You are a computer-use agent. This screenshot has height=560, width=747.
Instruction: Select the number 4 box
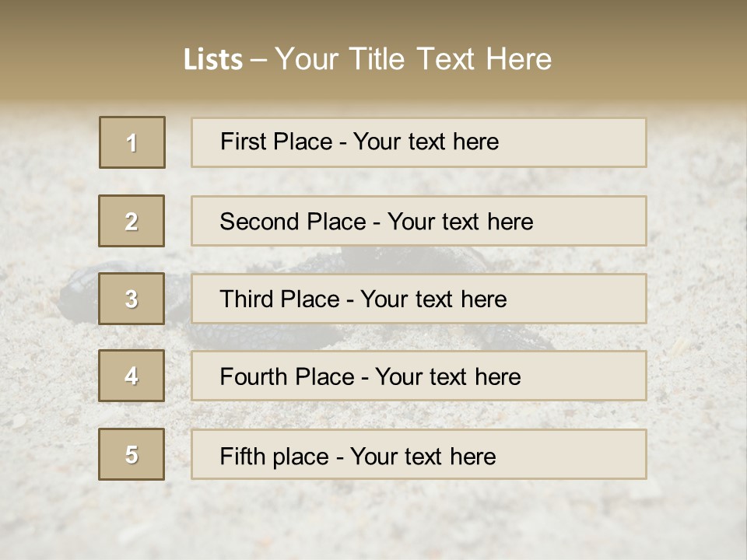(x=132, y=376)
